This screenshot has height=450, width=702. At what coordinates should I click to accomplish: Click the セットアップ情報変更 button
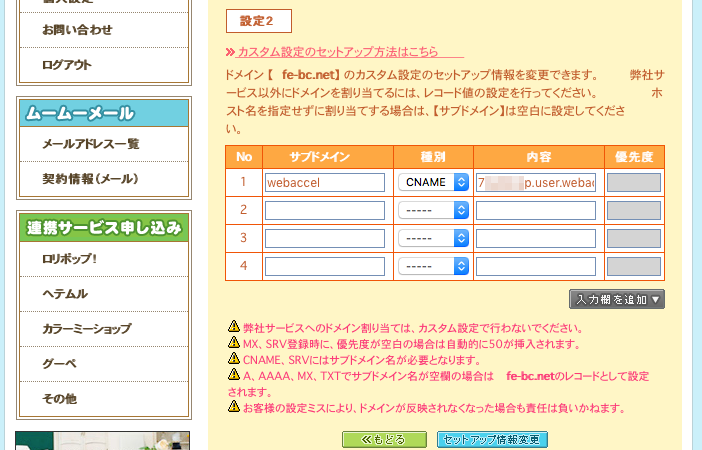coord(492,440)
